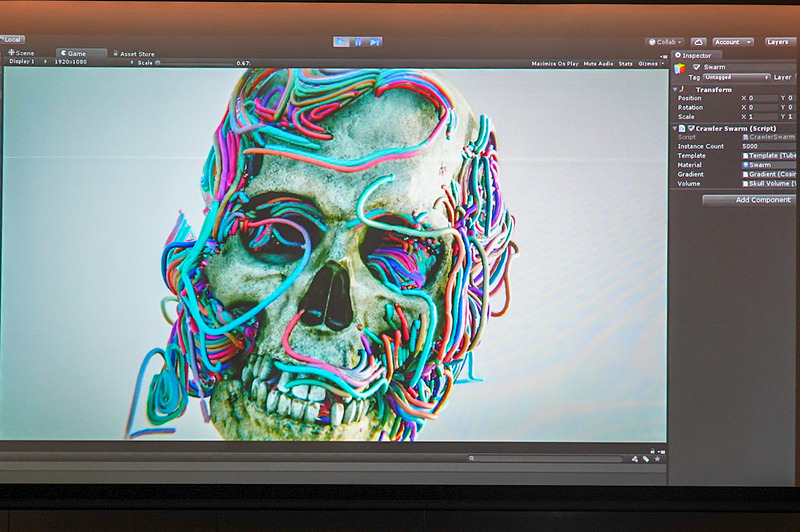
Task: Click the Rotation label in Transform
Action: tap(690, 107)
